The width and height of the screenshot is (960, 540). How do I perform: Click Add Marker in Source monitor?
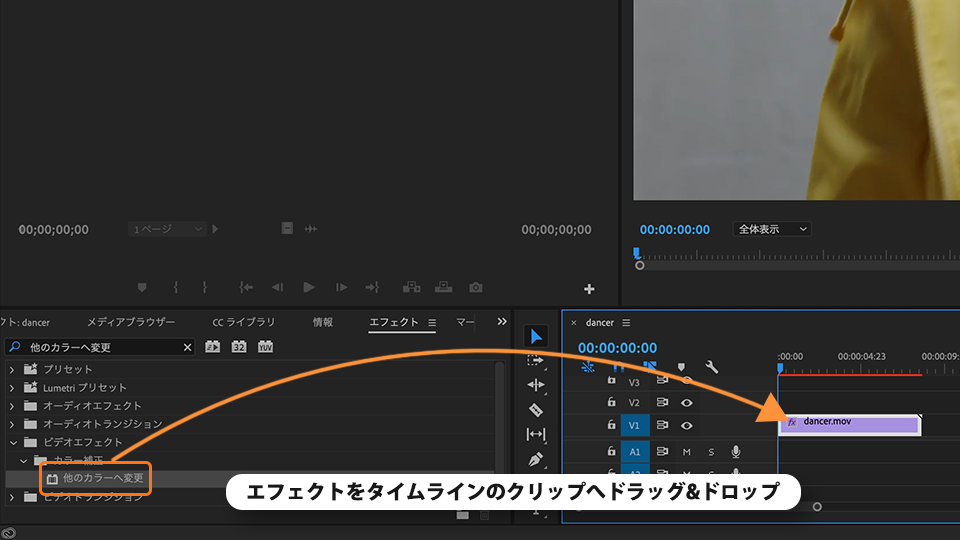(x=142, y=287)
